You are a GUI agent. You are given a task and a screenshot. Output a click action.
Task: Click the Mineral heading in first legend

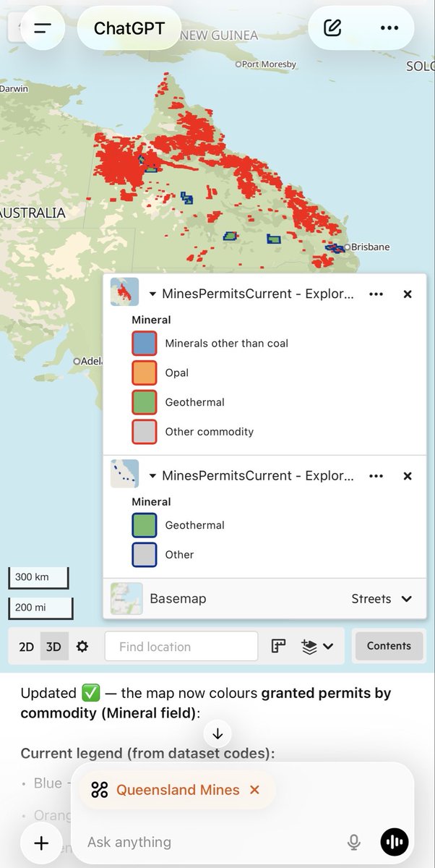pos(151,320)
